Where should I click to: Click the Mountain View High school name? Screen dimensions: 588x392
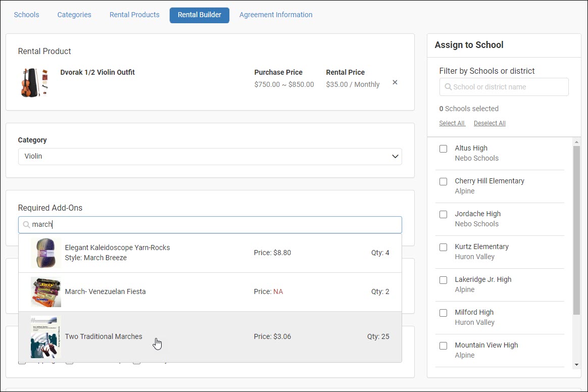(x=486, y=345)
